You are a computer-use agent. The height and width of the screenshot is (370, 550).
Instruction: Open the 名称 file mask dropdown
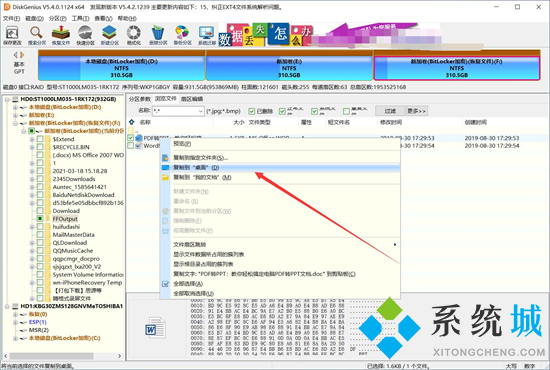click(200, 111)
